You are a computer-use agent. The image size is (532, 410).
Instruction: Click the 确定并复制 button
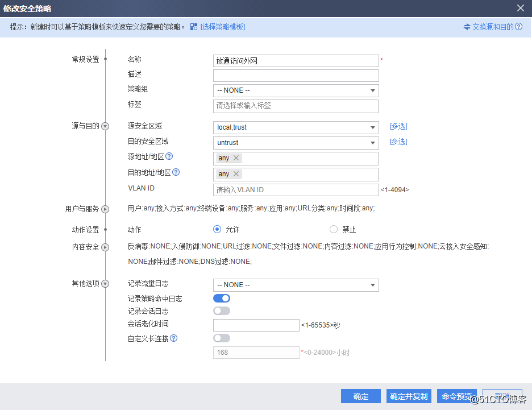pyautogui.click(x=409, y=396)
